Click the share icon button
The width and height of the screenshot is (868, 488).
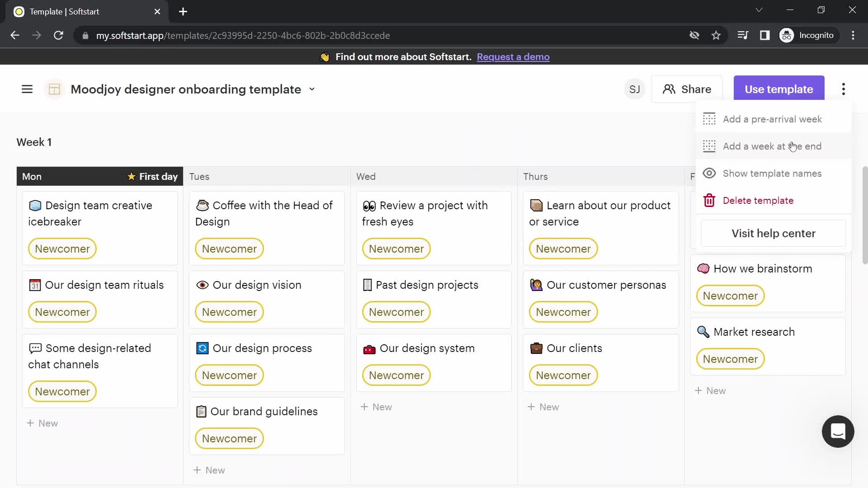[x=669, y=89]
